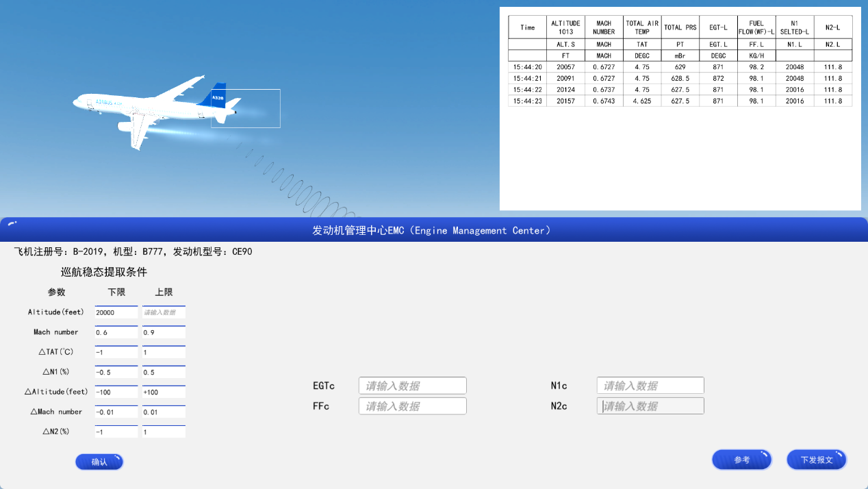Viewport: 868px width, 489px height.
Task: Focus the △Mach number lower limit -0.01
Action: pos(116,412)
